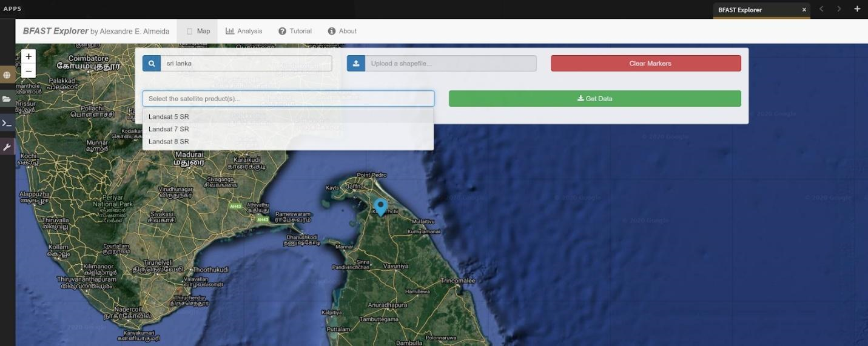Zoom in the map with plus button

click(29, 56)
